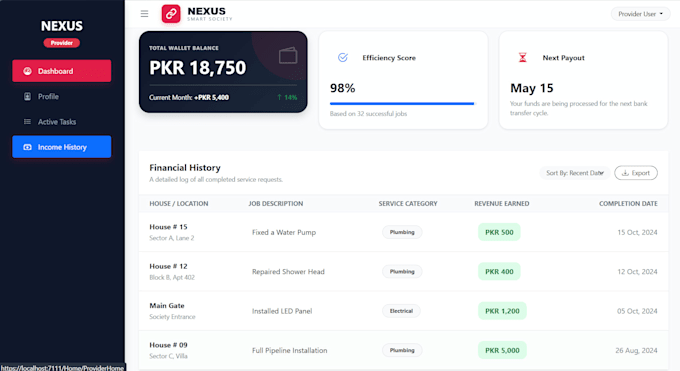Click the Income History money icon
The width and height of the screenshot is (680, 371).
(x=27, y=147)
